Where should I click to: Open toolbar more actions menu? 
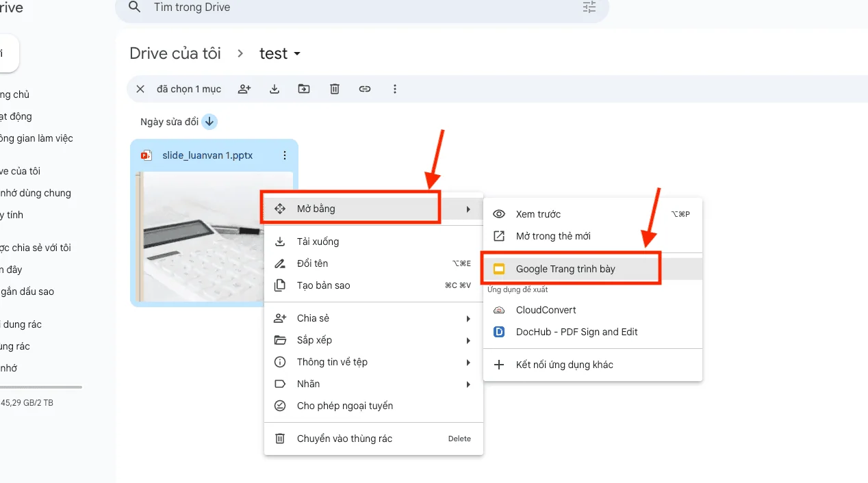[395, 89]
